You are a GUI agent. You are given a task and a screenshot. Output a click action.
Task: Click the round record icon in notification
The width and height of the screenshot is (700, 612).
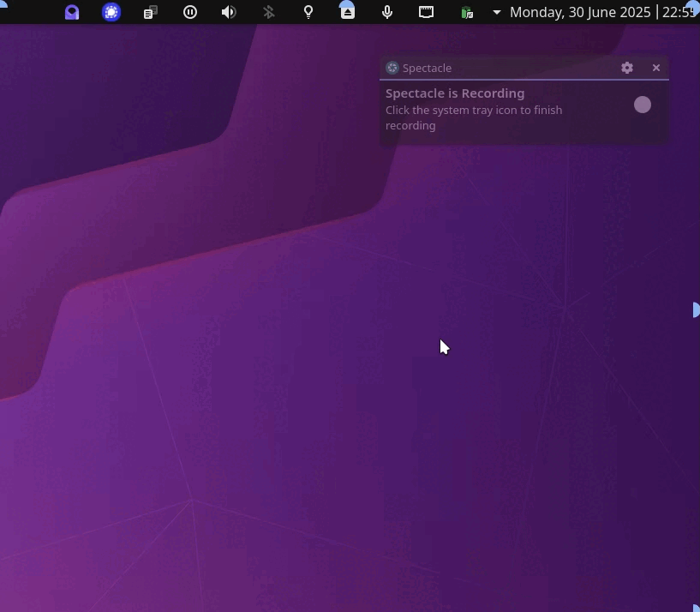click(x=643, y=105)
